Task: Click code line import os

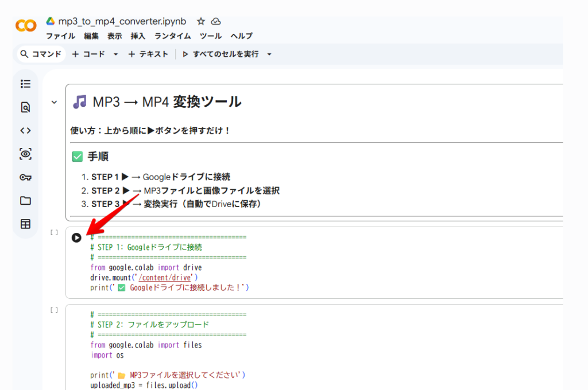Action: pyautogui.click(x=107, y=355)
